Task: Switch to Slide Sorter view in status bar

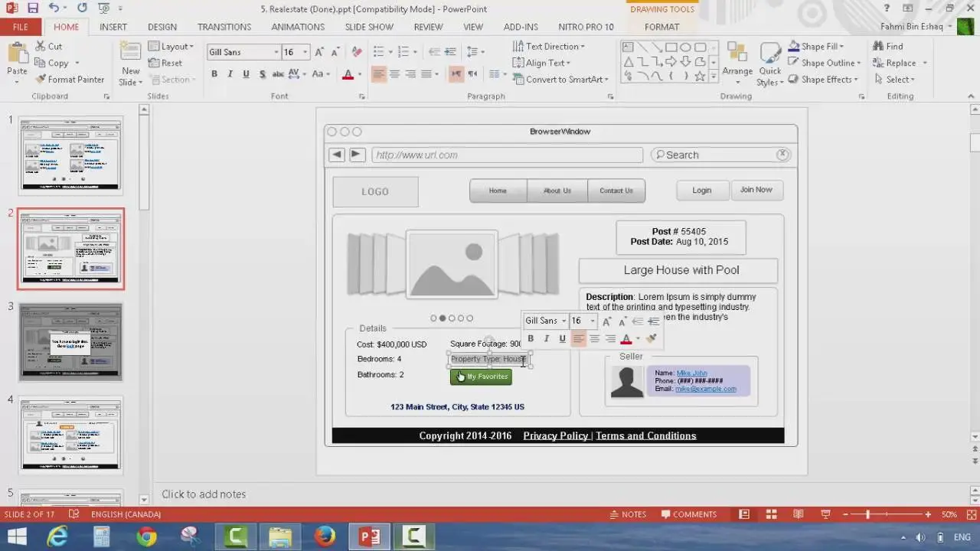Action: (771, 514)
